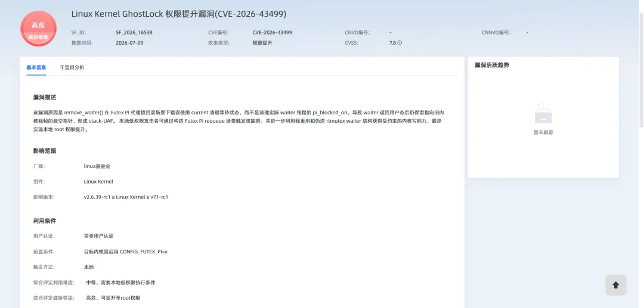Click the 漏洞活跃趋势 panel heading
Screen dimensions: 644x308
491,65
